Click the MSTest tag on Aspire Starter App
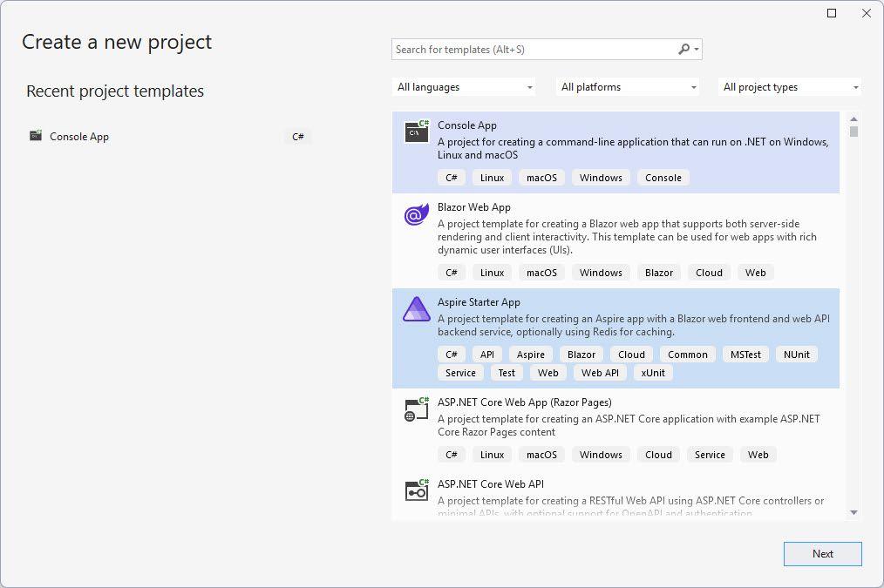The image size is (884, 588). pos(745,355)
